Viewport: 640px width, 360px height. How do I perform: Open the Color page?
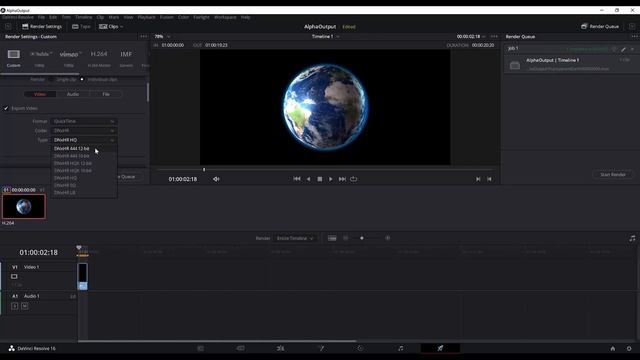tap(360, 348)
